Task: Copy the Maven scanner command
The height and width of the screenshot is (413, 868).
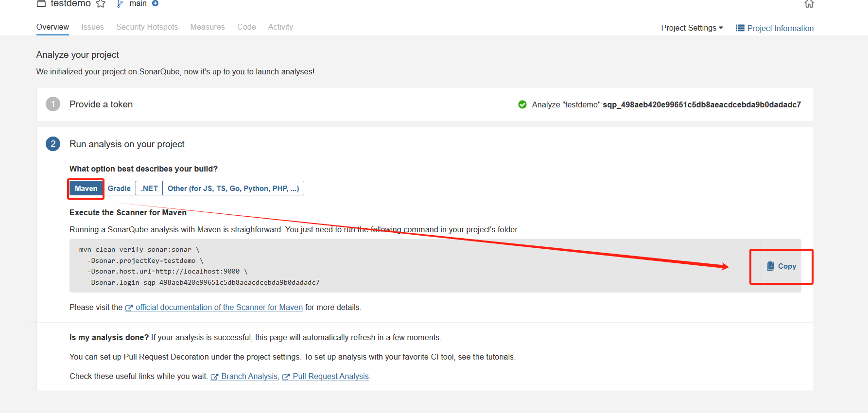Action: 781,266
